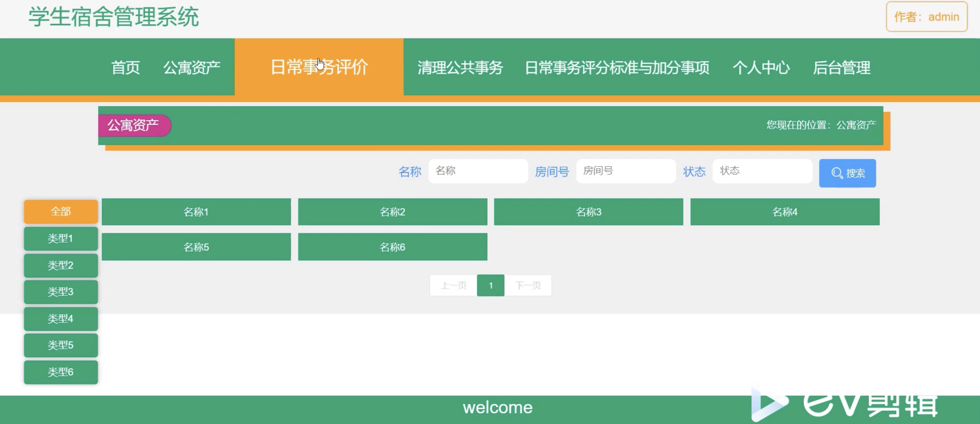Select the 日常事务评价 navigation tab
The width and height of the screenshot is (980, 424).
pyautogui.click(x=319, y=67)
